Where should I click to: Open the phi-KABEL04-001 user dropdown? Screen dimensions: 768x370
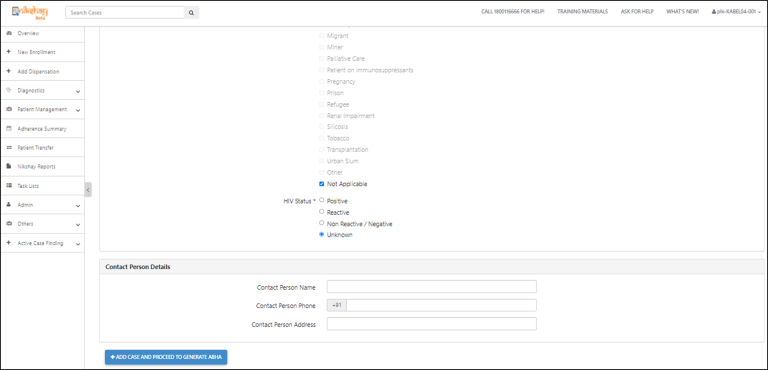point(735,12)
